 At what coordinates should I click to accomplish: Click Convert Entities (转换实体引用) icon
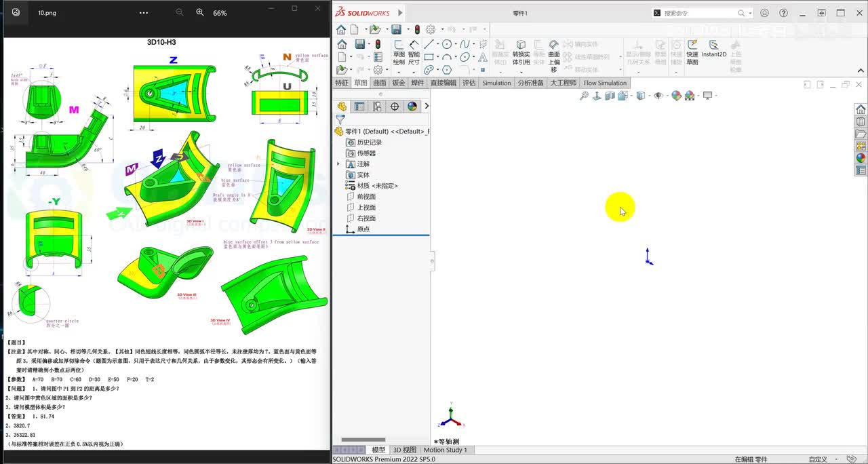pyautogui.click(x=521, y=45)
